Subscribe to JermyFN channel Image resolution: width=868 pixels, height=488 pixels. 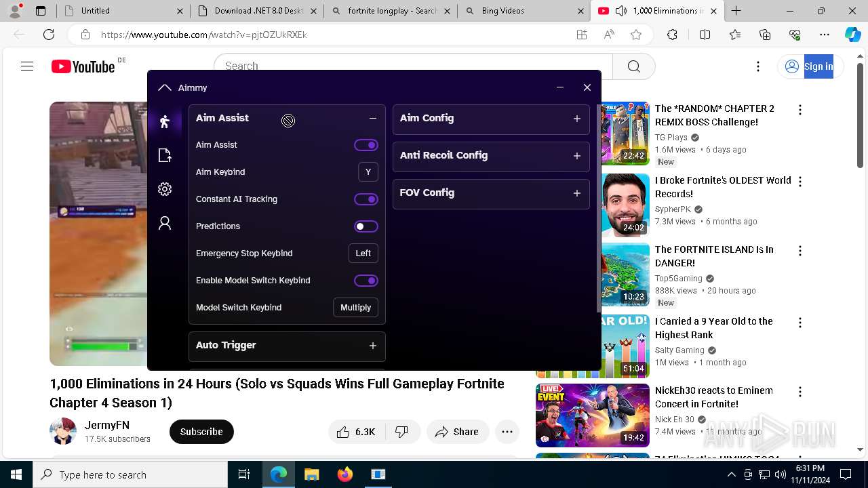point(201,432)
